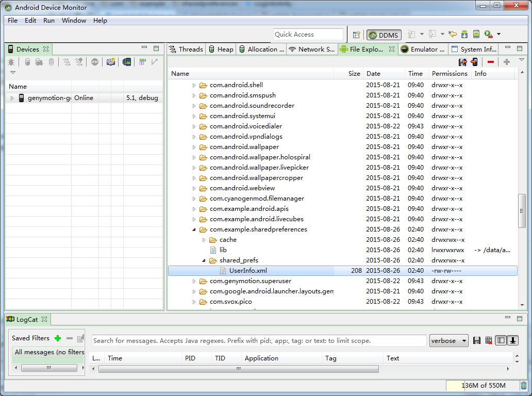Viewport: 532px width, 396px height.
Task: Delete the selection with red minus icon
Action: pyautogui.click(x=491, y=62)
